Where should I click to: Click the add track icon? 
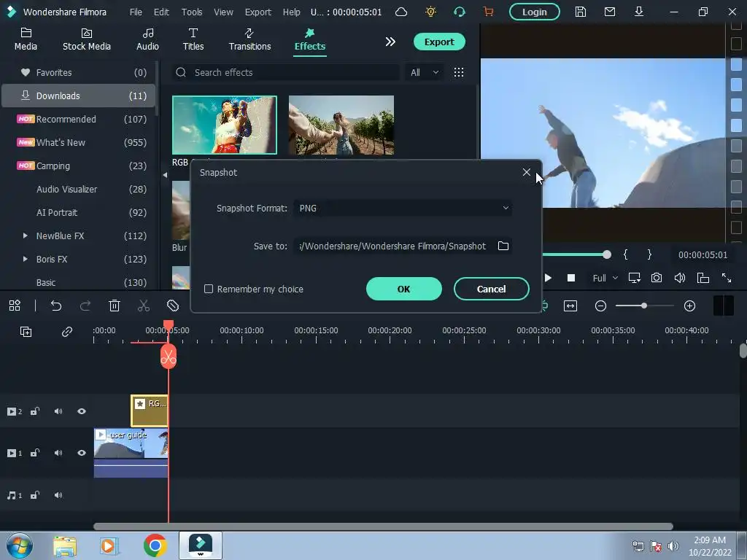click(x=26, y=332)
